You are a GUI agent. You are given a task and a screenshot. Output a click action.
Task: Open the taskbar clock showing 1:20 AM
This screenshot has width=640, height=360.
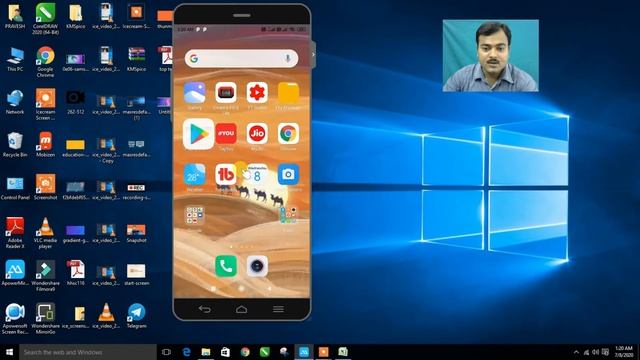click(624, 352)
